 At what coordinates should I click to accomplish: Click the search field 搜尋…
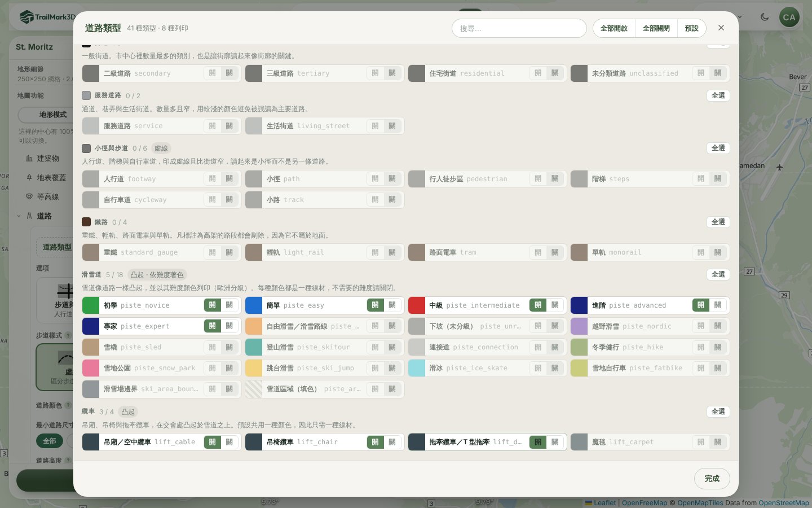[519, 28]
